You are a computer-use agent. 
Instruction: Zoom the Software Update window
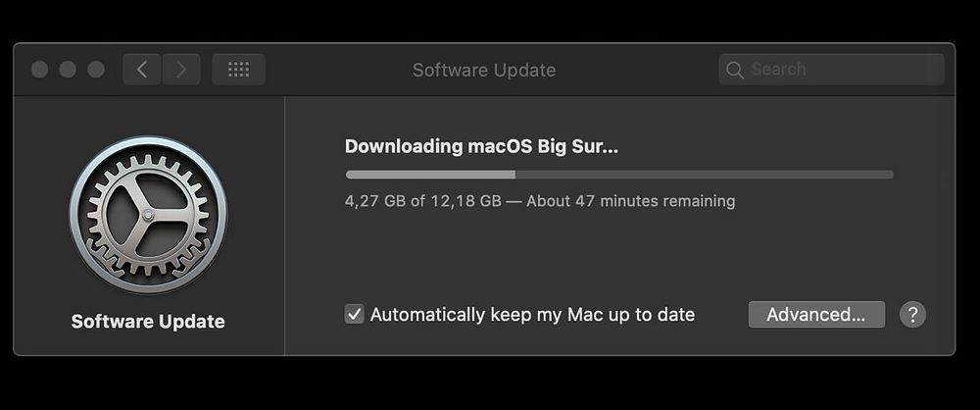(x=96, y=70)
